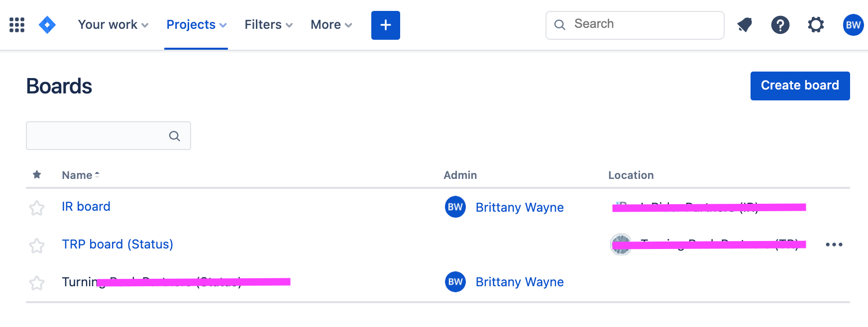The height and width of the screenshot is (327, 868).
Task: Expand the Filters dropdown
Action: (x=268, y=25)
